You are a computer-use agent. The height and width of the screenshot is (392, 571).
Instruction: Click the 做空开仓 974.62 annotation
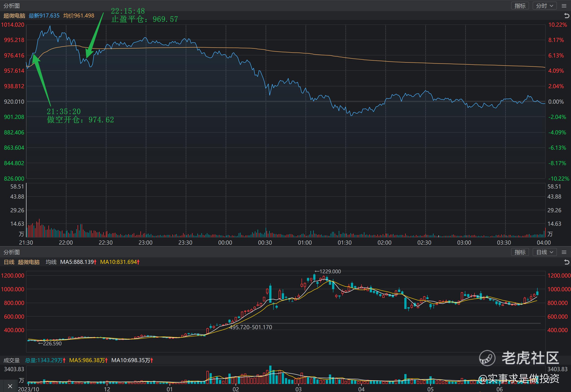point(80,120)
